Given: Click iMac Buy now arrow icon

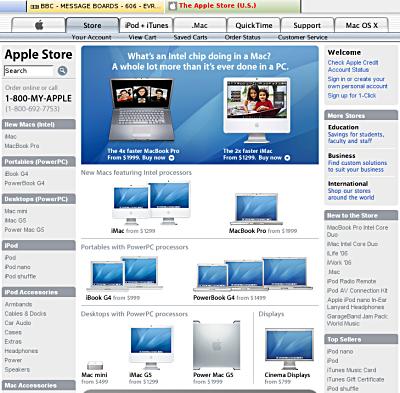Looking at the screenshot, I should coord(287,158).
